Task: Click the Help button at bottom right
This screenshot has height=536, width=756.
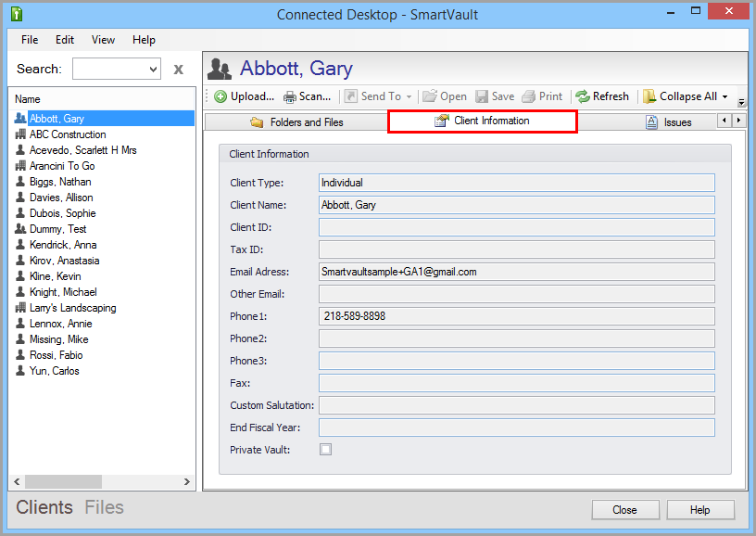Action: tap(700, 510)
